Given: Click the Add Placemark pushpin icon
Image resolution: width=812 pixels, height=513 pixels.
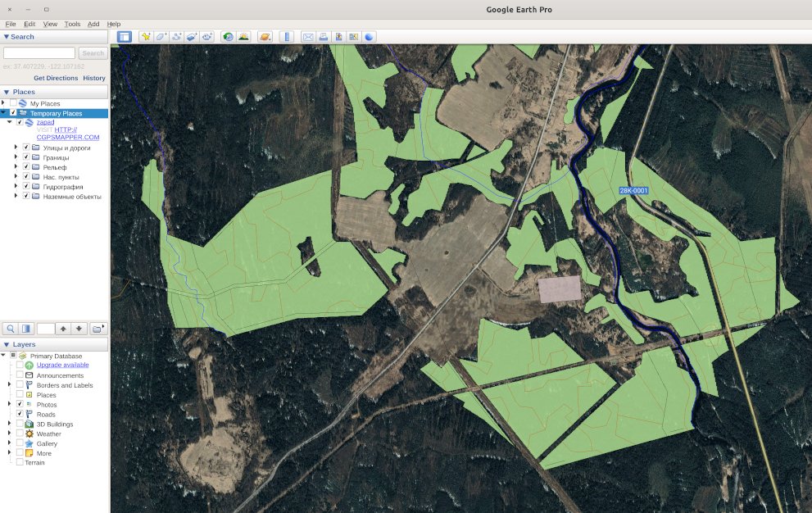Looking at the screenshot, I should point(146,37).
